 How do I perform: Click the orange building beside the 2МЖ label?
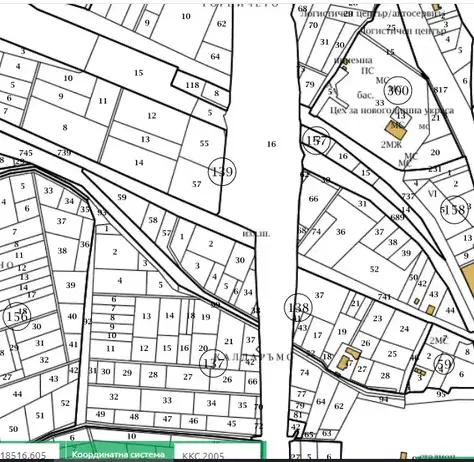(396, 130)
